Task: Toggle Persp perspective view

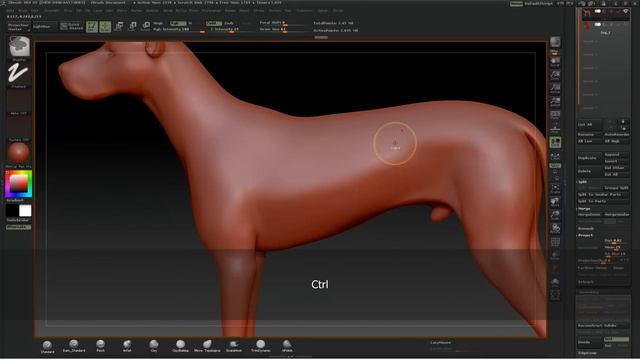Action: point(555,116)
